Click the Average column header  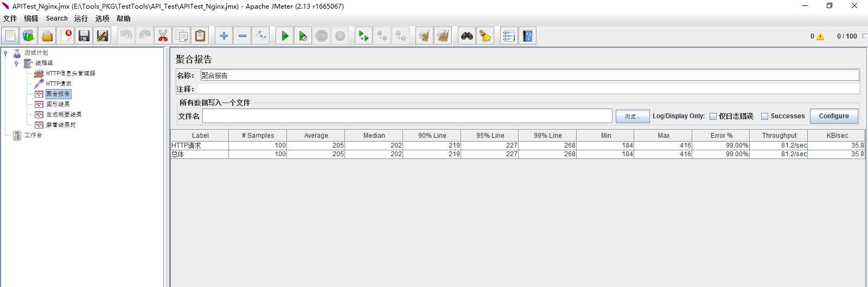(x=316, y=136)
